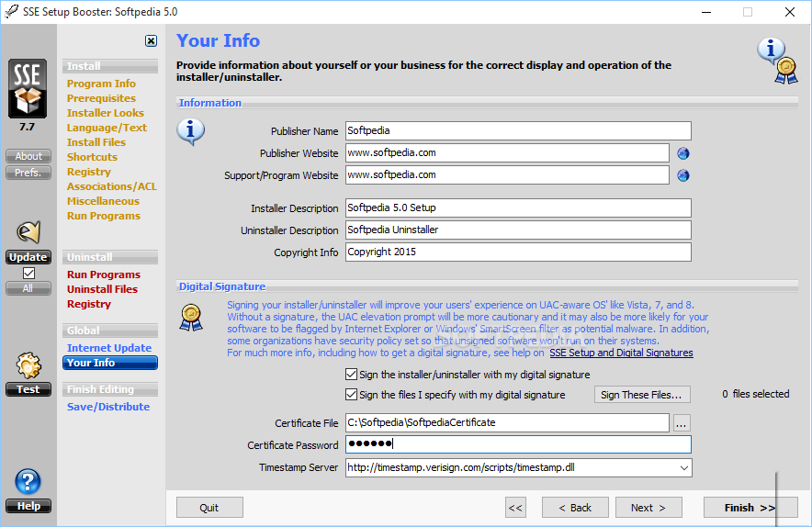The image size is (812, 527).
Task: Click the Publisher Name field
Action: point(518,131)
